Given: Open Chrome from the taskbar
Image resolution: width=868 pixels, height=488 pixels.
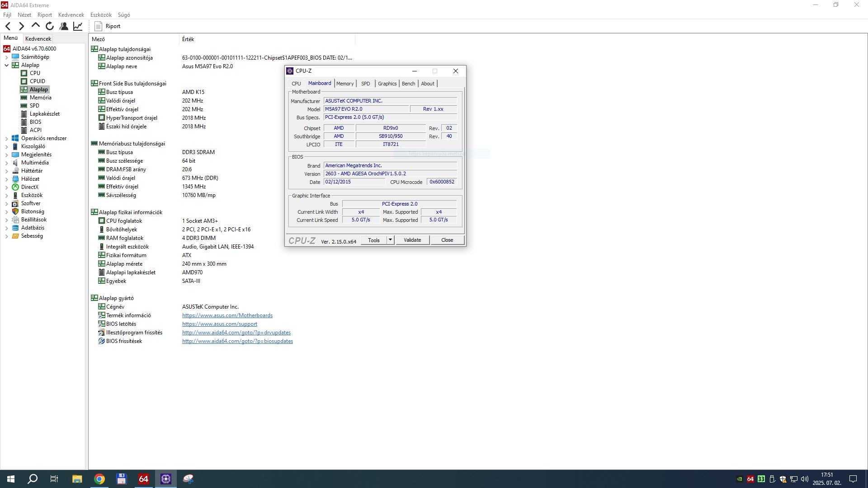Looking at the screenshot, I should 99,479.
